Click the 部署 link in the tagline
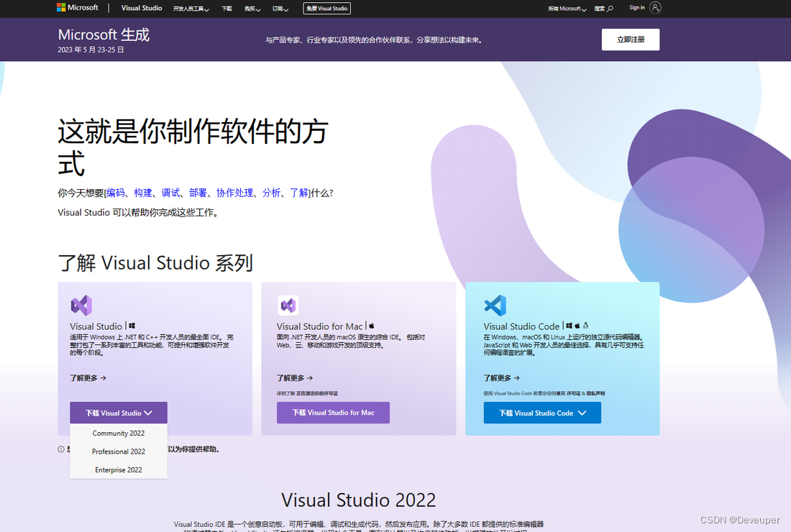This screenshot has height=532, width=791. click(198, 193)
